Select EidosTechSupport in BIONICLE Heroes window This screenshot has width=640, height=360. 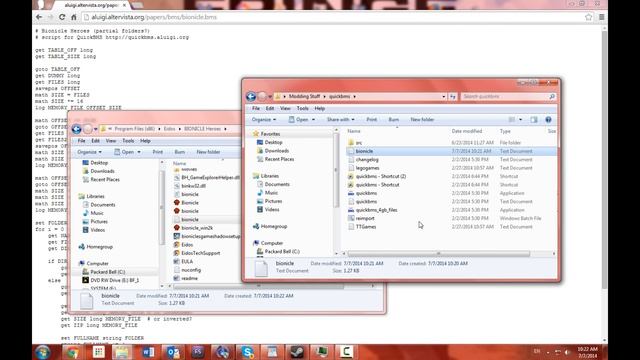tap(200, 253)
